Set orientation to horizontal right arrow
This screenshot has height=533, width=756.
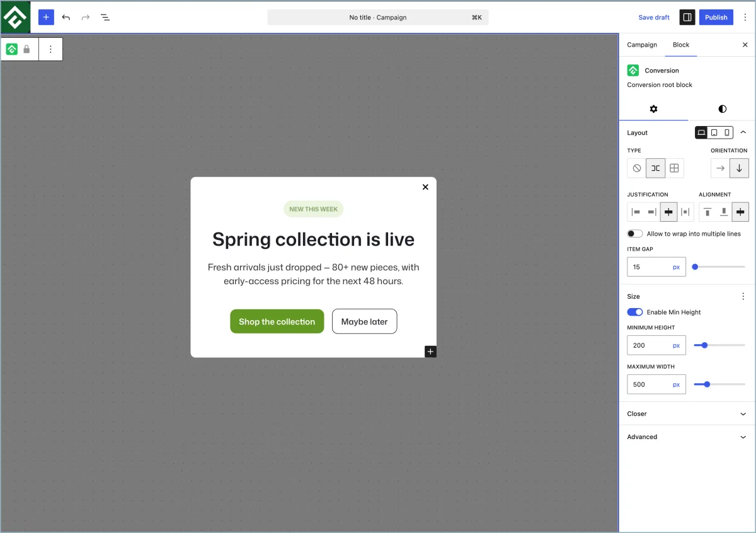click(x=721, y=168)
